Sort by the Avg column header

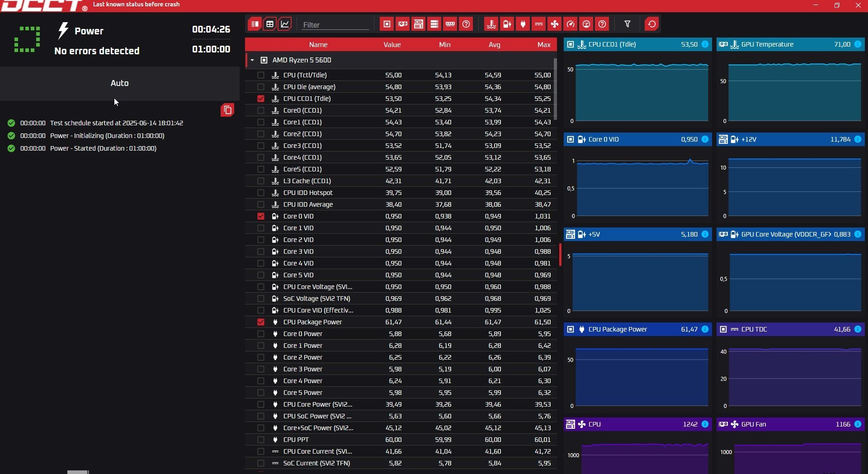[495, 45]
